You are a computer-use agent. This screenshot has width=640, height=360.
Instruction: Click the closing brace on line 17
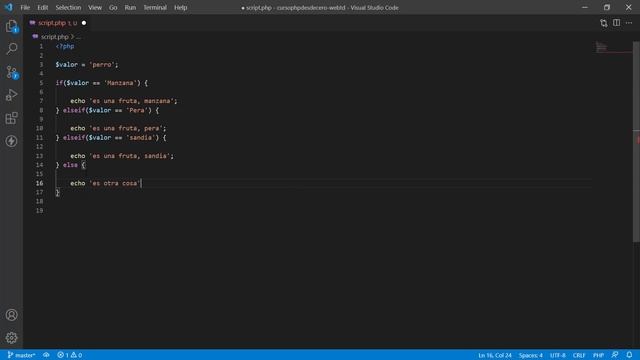point(58,192)
